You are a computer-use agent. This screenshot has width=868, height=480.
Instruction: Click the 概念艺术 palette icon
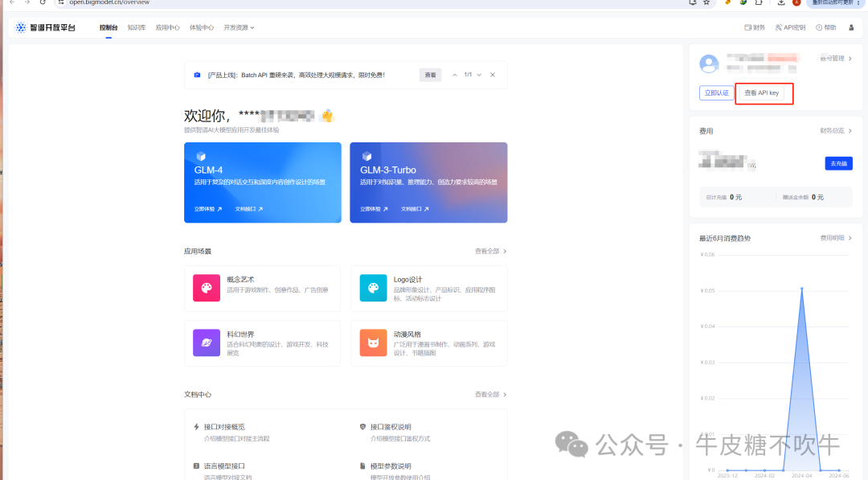(x=207, y=288)
